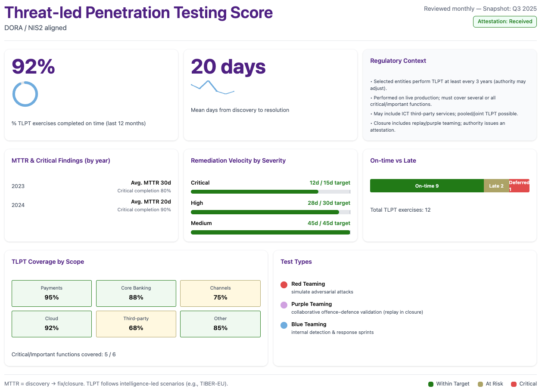Image resolution: width=542 pixels, height=392 pixels.
Task: Click the At Risk legend swatch
Action: tap(480, 384)
